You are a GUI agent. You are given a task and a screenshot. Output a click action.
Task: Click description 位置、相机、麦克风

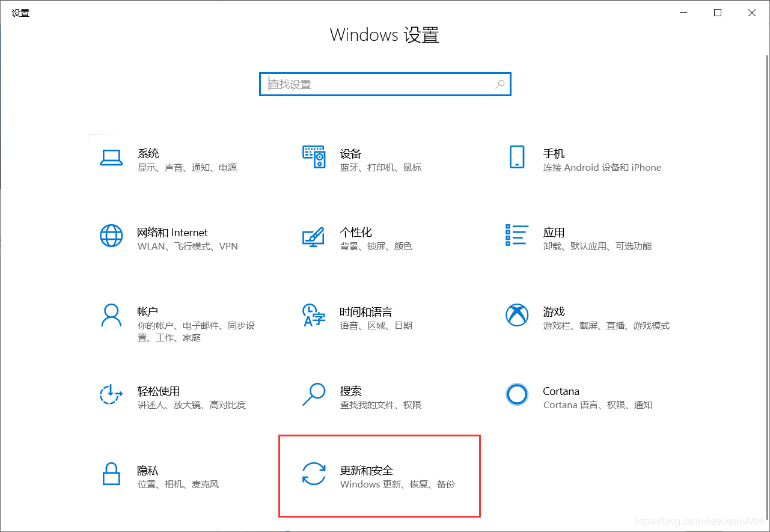click(x=179, y=485)
